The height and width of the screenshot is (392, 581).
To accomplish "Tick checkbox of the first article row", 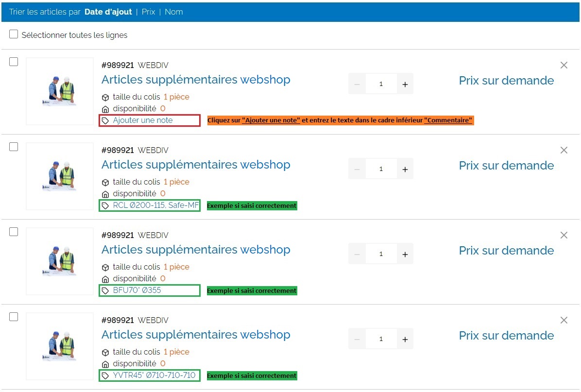I will [x=14, y=62].
